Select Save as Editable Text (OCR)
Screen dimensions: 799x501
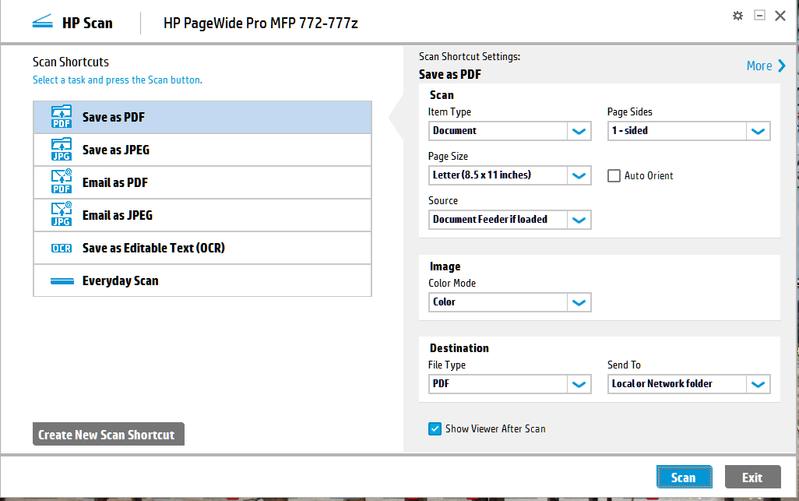coord(202,248)
